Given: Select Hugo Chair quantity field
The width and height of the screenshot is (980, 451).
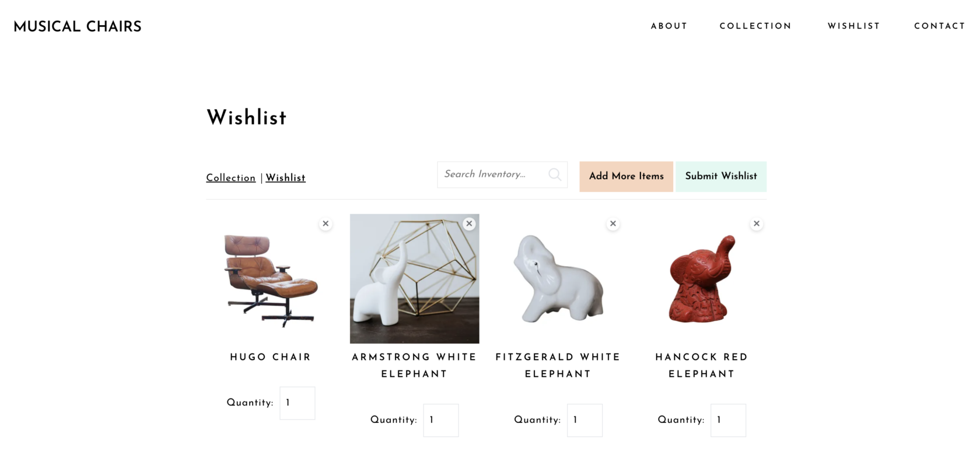Looking at the screenshot, I should (297, 403).
